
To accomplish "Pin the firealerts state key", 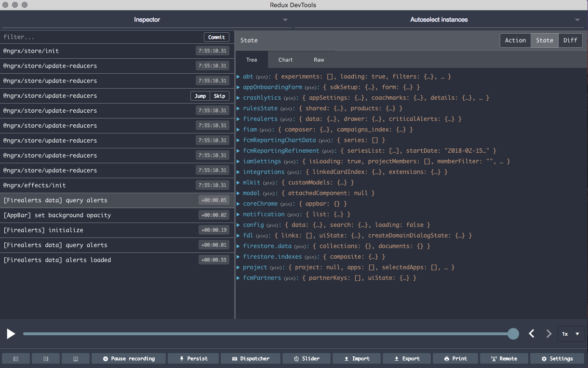I will point(286,119).
